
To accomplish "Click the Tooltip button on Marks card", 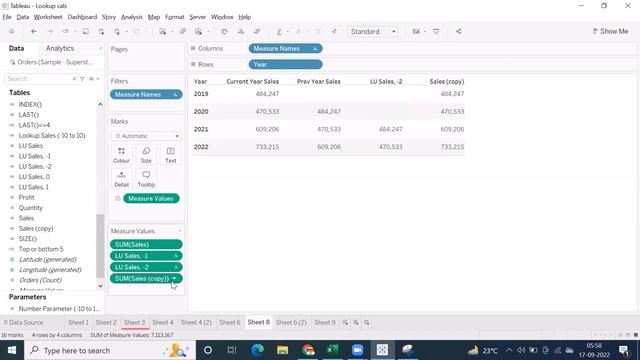I will 146,179.
